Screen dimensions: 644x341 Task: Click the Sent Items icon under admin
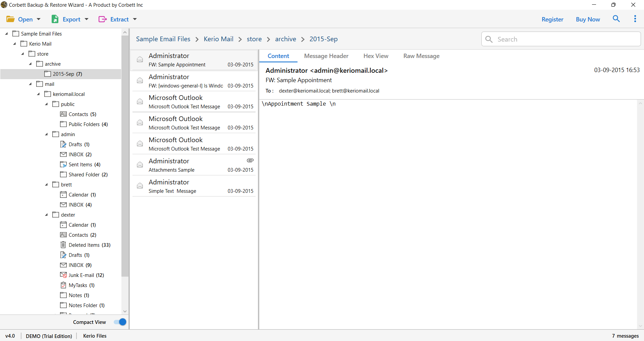tap(63, 164)
